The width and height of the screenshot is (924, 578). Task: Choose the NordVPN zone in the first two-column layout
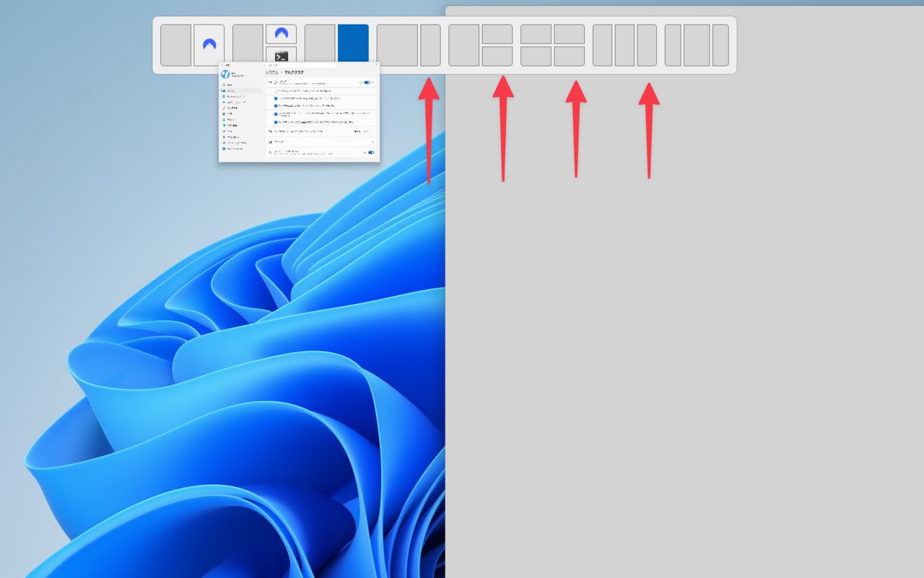209,45
